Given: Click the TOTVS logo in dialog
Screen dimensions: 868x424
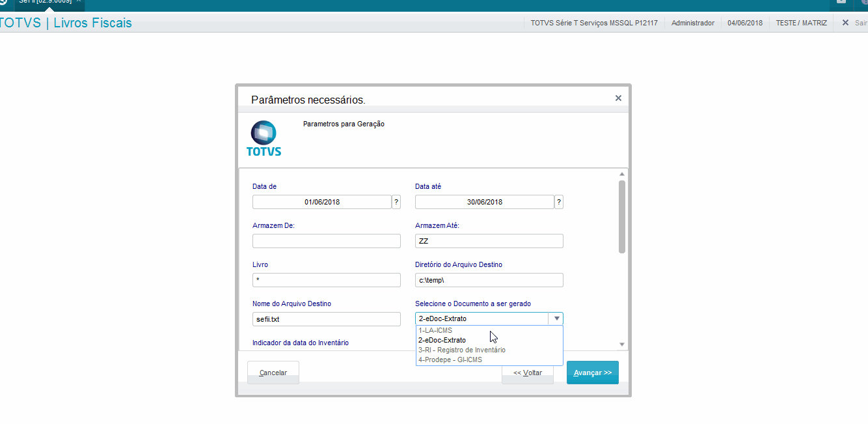Looking at the screenshot, I should pyautogui.click(x=264, y=139).
